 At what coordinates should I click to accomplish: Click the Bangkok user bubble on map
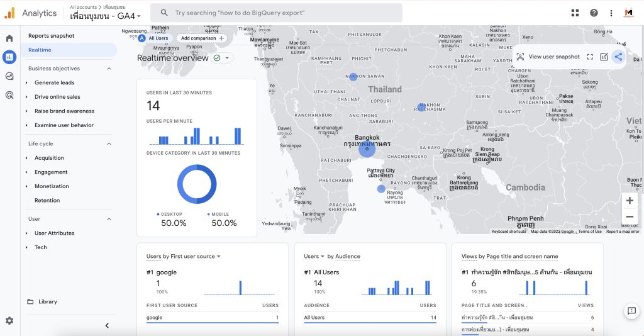tap(367, 148)
